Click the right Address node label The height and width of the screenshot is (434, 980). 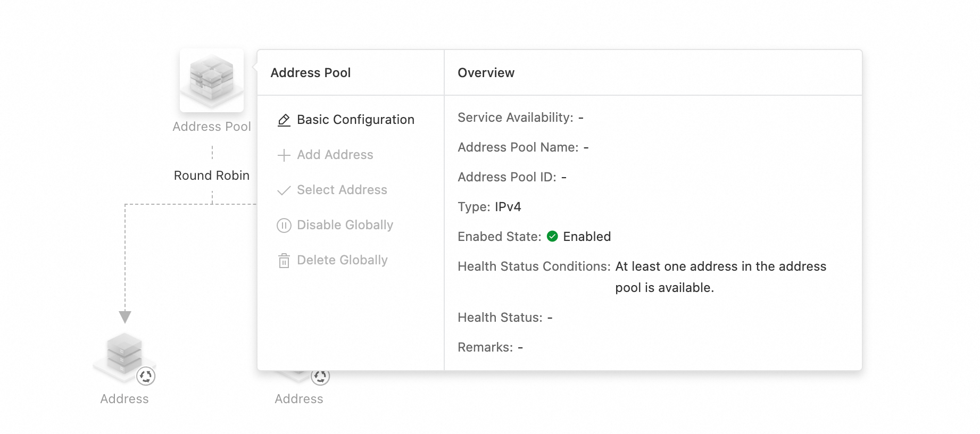[x=299, y=399]
